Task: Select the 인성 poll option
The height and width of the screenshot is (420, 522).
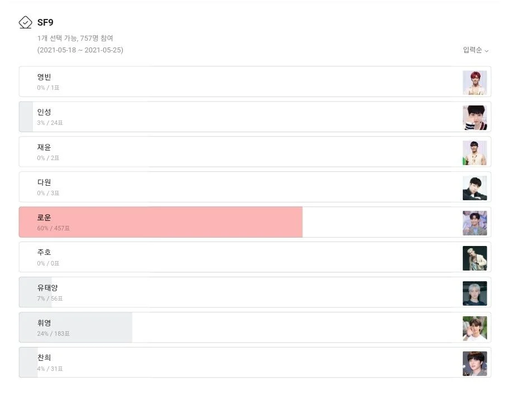Action: pyautogui.click(x=255, y=117)
